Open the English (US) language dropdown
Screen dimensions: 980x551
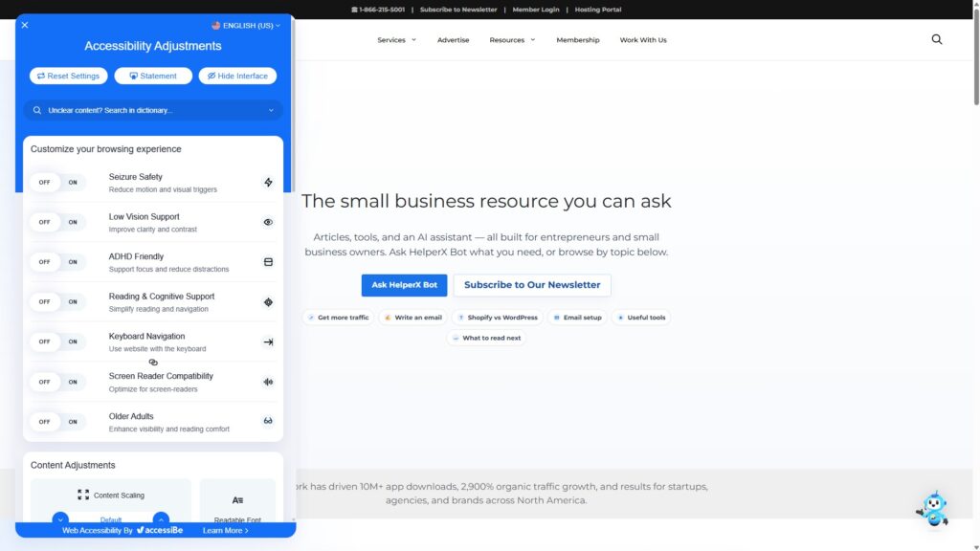[246, 26]
